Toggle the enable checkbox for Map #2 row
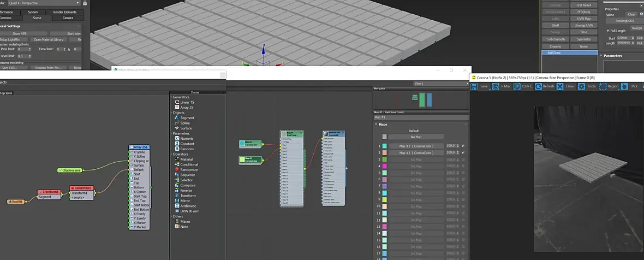This screenshot has height=260, width=644. tap(463, 146)
